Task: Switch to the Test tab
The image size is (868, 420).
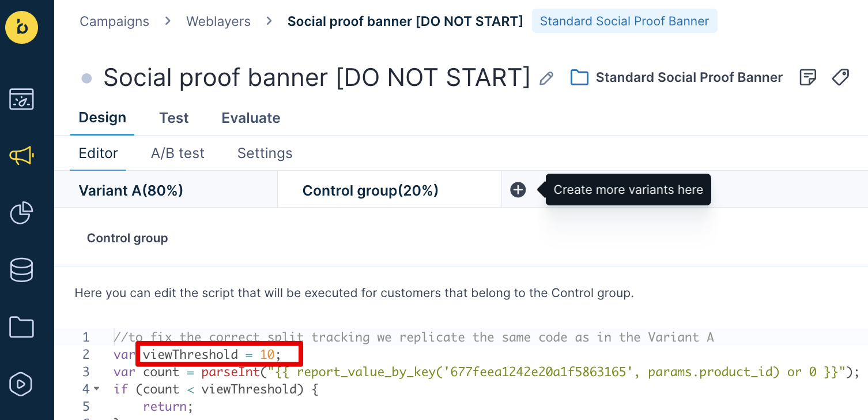Action: point(174,118)
